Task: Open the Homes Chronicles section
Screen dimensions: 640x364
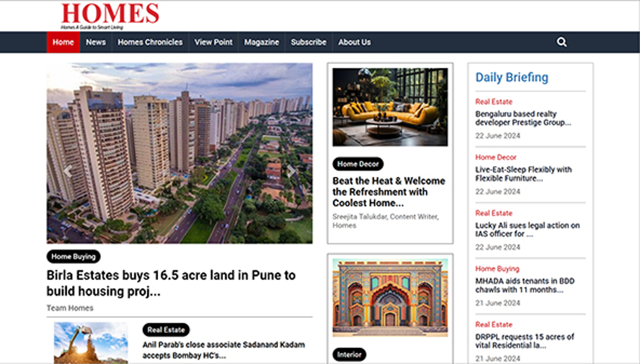Action: point(150,42)
